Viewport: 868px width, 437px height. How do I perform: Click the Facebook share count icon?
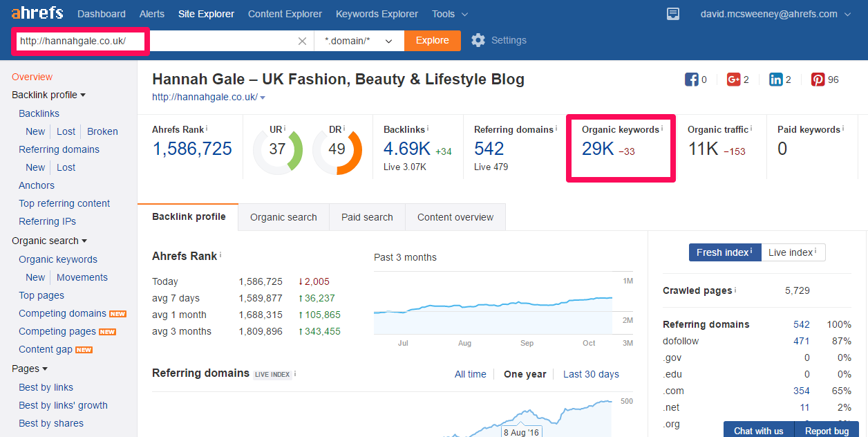[x=691, y=80]
